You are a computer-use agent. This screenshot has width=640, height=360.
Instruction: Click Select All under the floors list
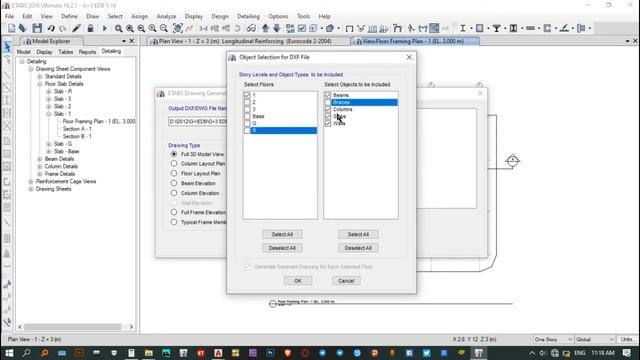click(x=282, y=234)
